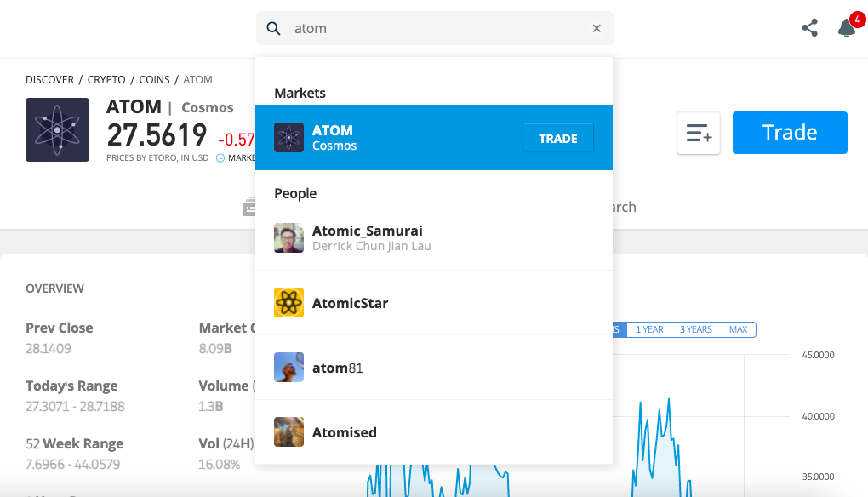
Task: Click AtomicStar yellow atom avatar
Action: point(289,303)
